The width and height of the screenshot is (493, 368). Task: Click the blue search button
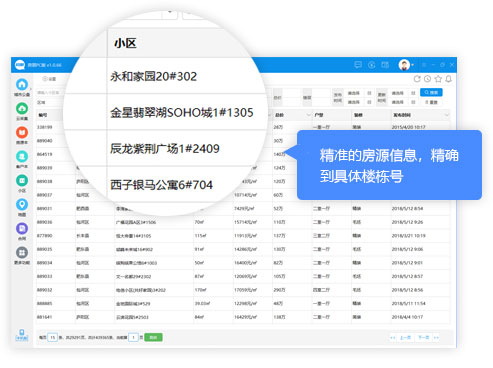point(431,92)
